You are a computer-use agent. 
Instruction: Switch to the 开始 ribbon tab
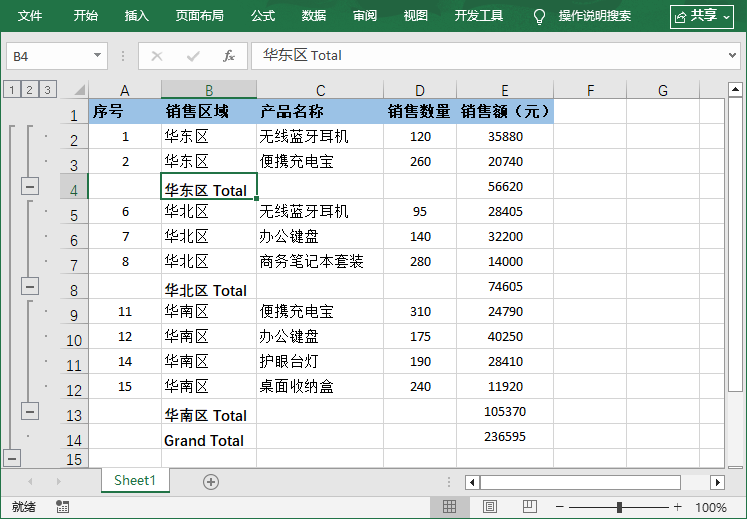(86, 16)
